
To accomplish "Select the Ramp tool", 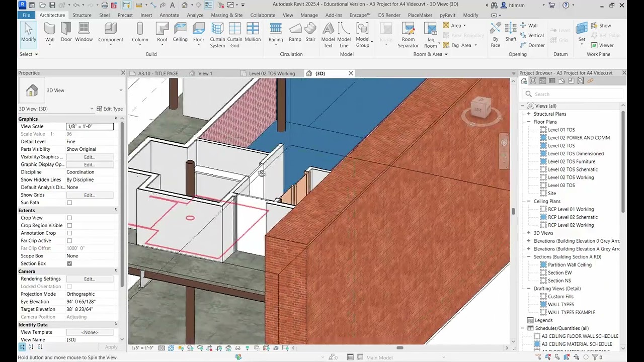I will tap(295, 33).
